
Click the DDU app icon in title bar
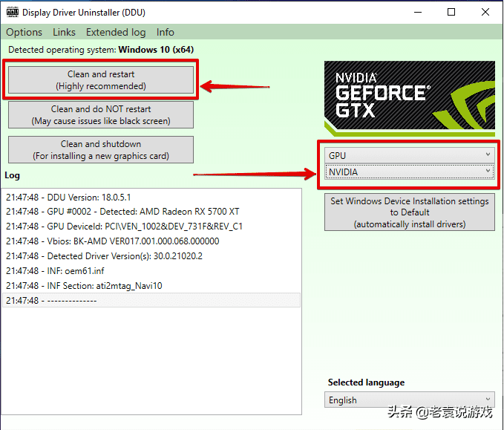[12, 12]
